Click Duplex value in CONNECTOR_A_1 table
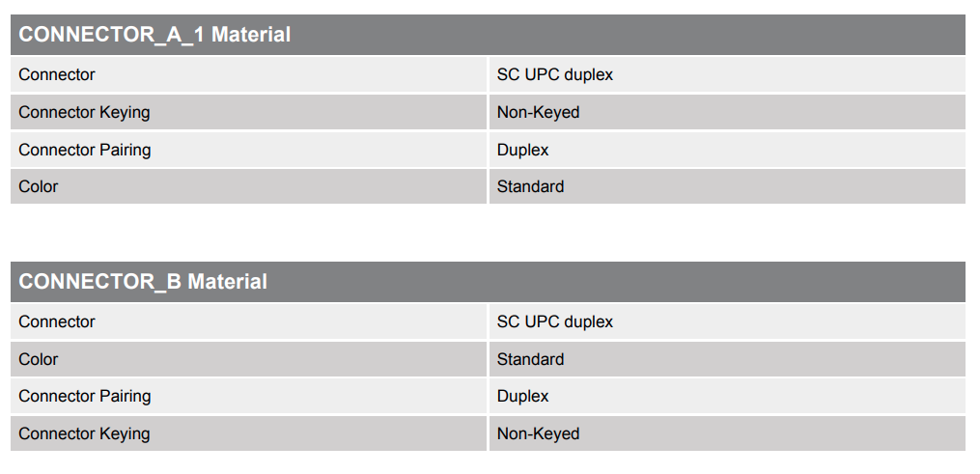The image size is (980, 474). (x=522, y=150)
